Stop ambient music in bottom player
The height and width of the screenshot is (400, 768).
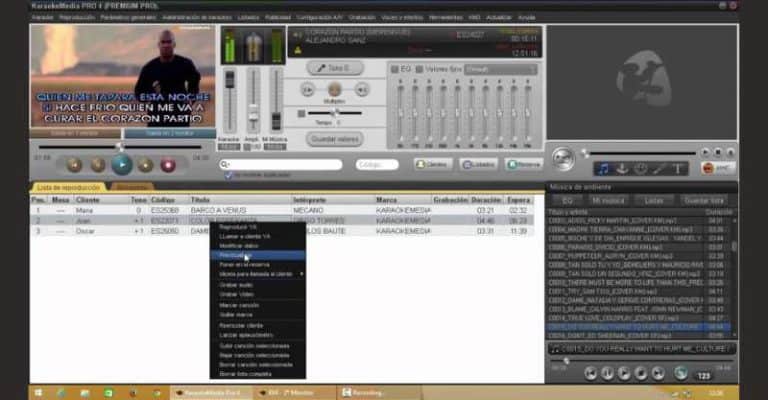pyautogui.click(x=641, y=374)
